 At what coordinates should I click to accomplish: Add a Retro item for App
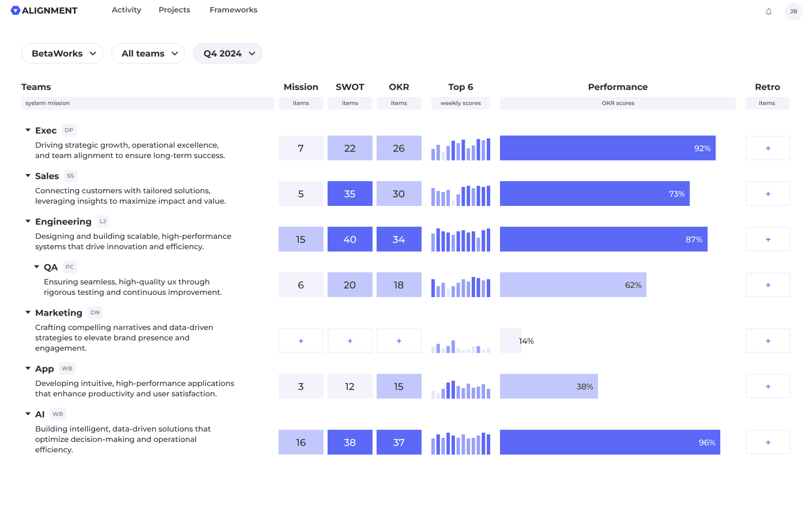coord(768,387)
